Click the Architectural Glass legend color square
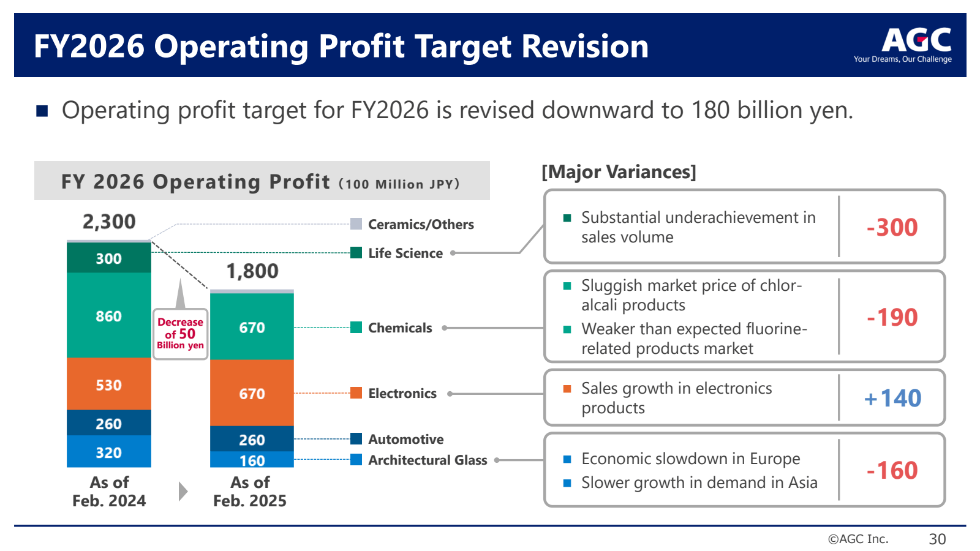The image size is (980, 551). point(356,459)
